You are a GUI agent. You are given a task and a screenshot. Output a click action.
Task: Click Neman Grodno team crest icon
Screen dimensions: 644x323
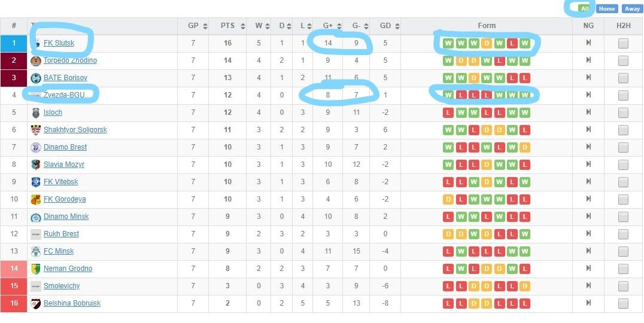[36, 269]
